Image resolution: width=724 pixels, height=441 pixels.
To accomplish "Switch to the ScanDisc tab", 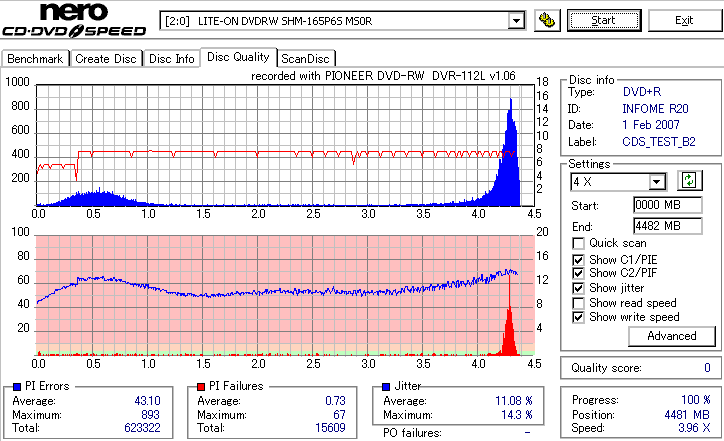I will point(305,59).
